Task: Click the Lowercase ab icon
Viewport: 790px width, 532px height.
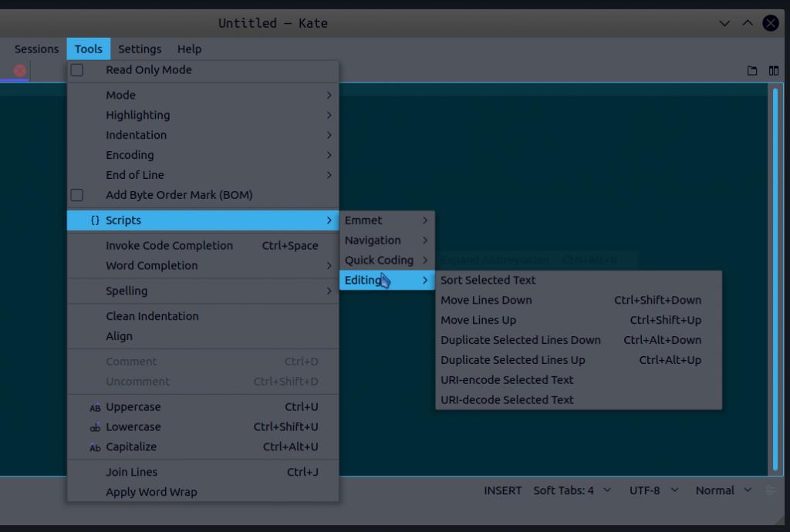Action: 95,427
